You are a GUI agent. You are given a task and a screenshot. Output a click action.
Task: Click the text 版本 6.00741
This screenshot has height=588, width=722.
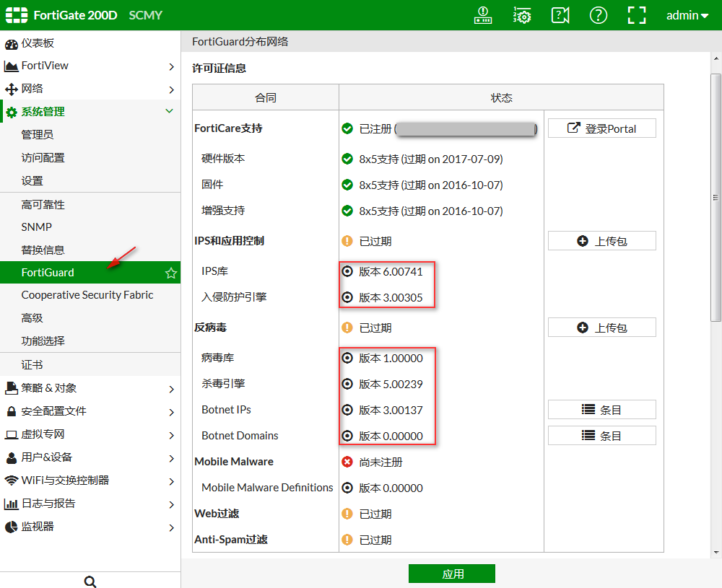coord(391,272)
